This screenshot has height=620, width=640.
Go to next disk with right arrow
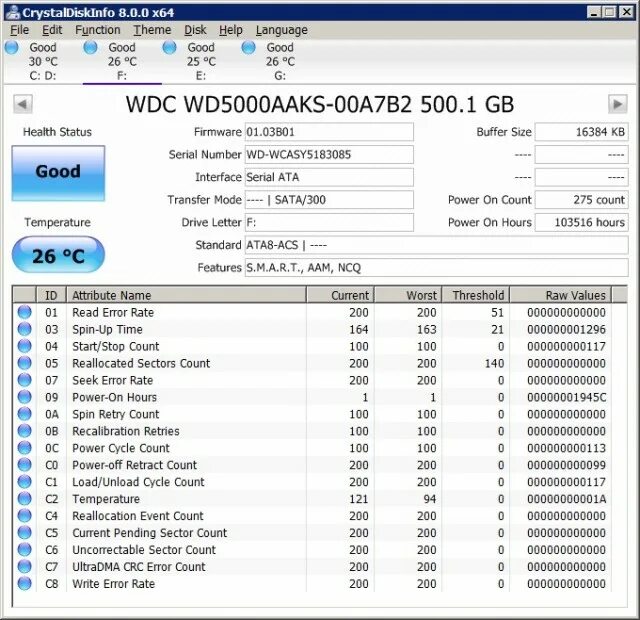click(618, 104)
